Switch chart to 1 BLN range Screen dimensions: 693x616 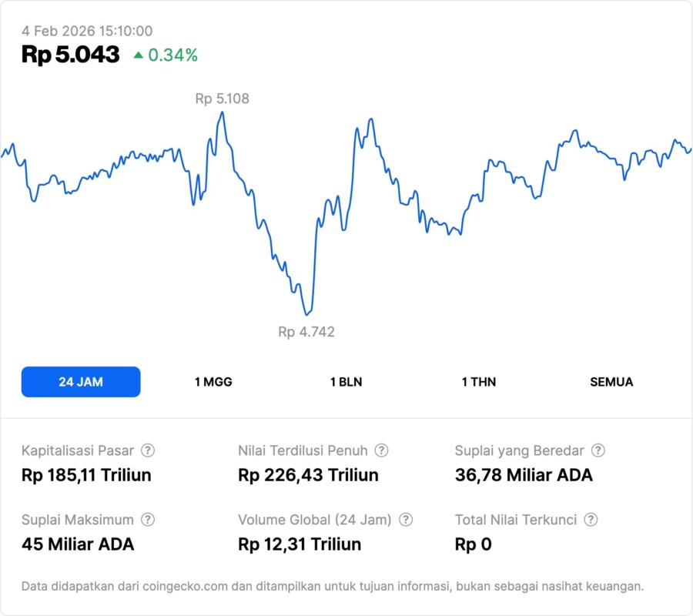pos(346,382)
